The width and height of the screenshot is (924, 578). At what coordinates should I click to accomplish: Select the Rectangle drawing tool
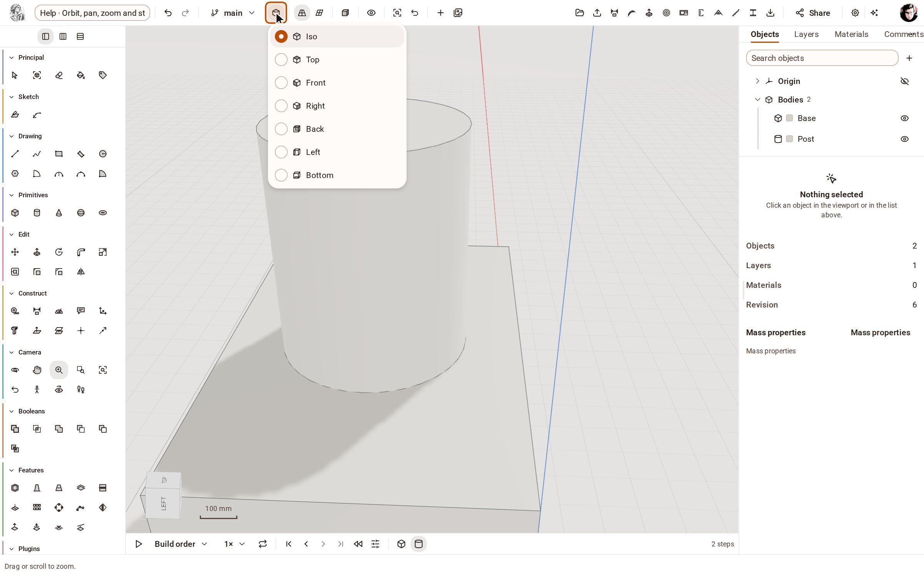(59, 154)
